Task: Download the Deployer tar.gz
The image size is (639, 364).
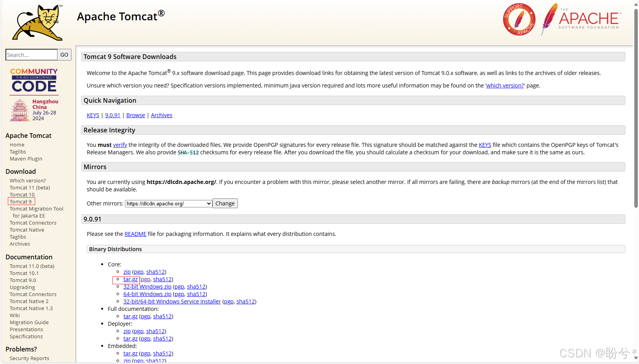Action: point(130,339)
